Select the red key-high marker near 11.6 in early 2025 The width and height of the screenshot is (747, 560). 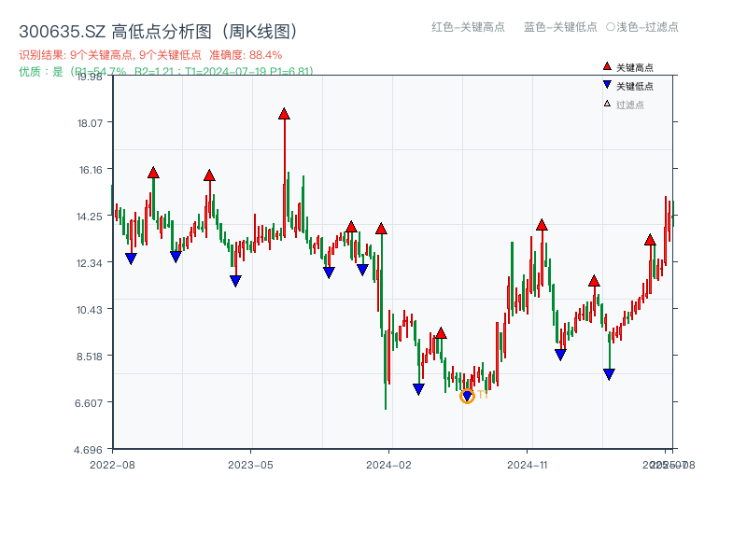pos(594,281)
